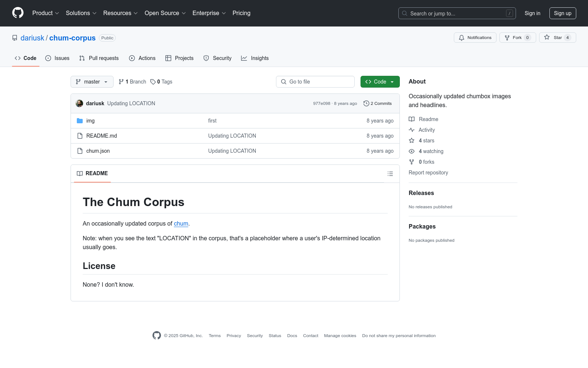Switch to the Issues tab

tap(57, 58)
